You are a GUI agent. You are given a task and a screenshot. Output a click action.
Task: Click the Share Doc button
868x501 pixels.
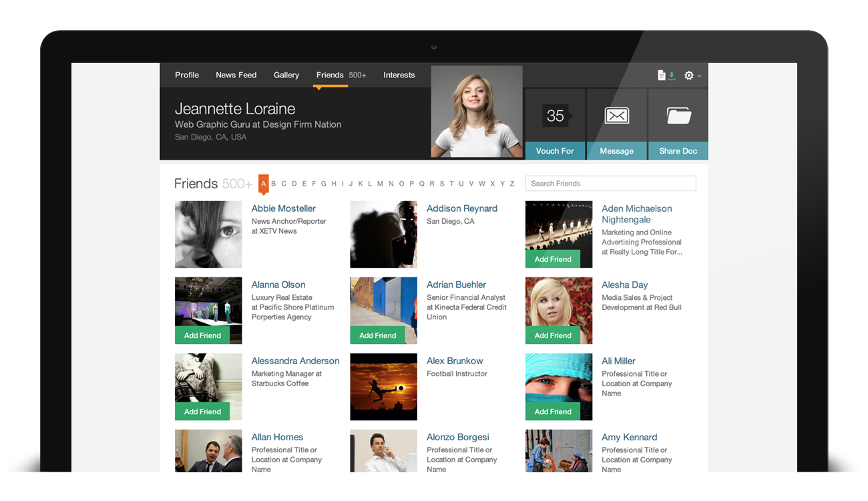point(678,151)
